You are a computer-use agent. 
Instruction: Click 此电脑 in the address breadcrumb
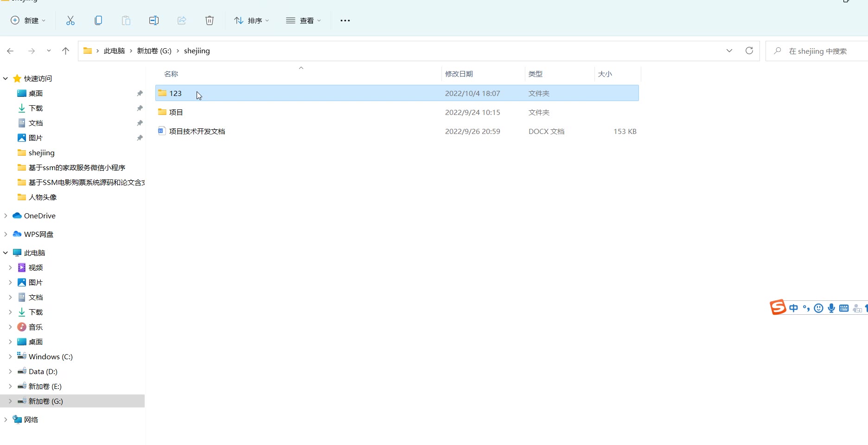(x=114, y=51)
